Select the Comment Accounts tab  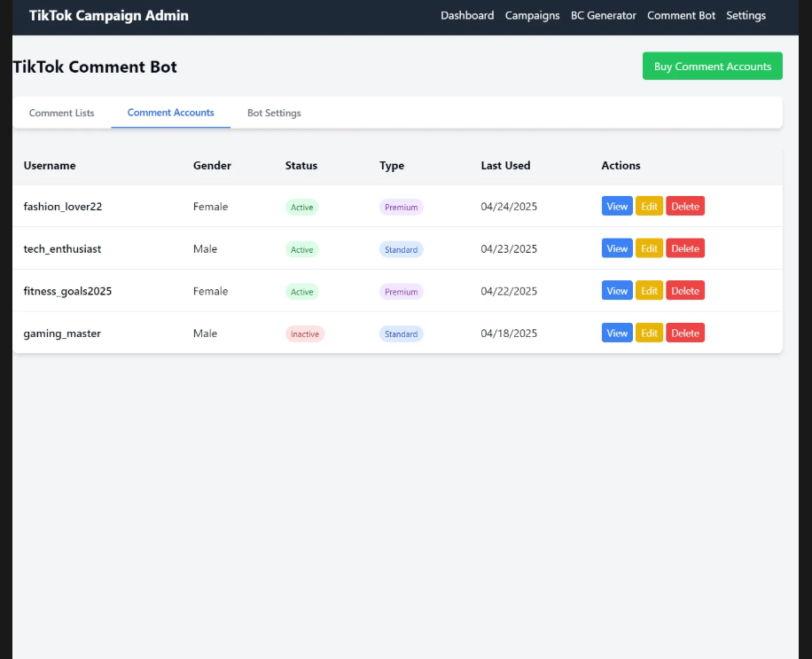(170, 114)
